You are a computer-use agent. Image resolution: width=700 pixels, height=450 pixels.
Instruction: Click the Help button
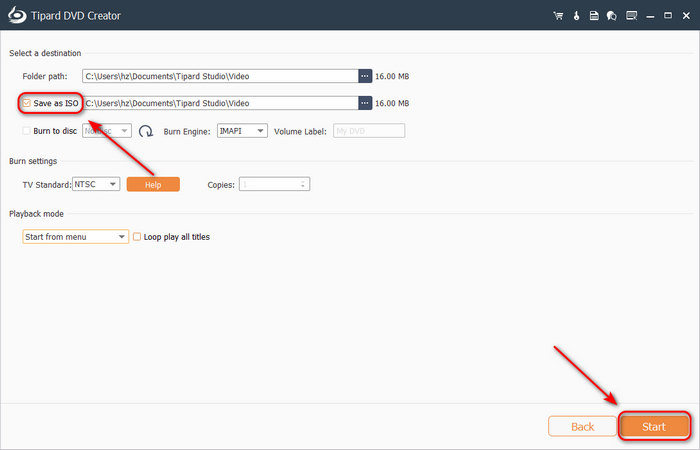(153, 184)
